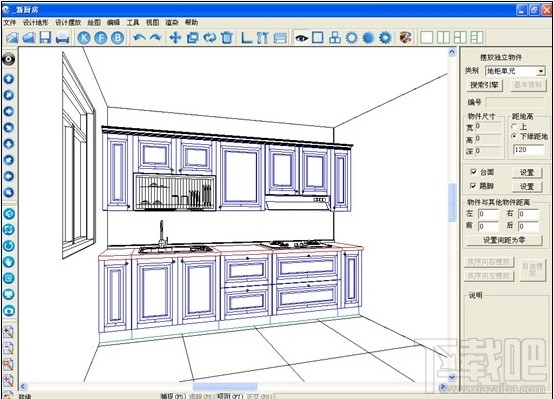554x399 pixels.
Task: Open the 工具 menu
Action: coord(133,23)
